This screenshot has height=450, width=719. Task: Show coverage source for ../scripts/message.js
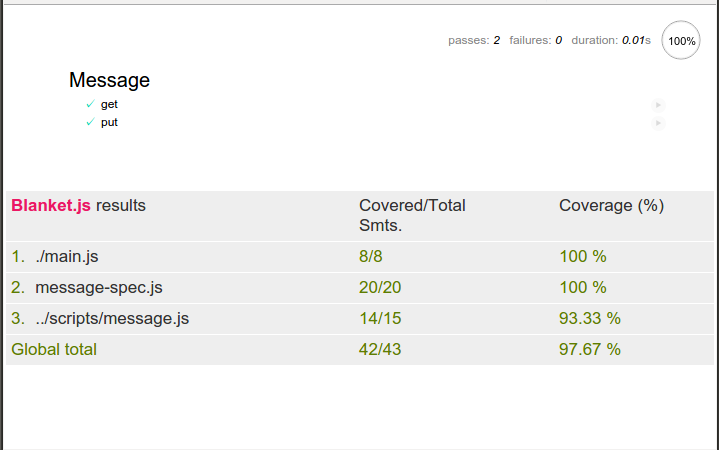point(112,318)
